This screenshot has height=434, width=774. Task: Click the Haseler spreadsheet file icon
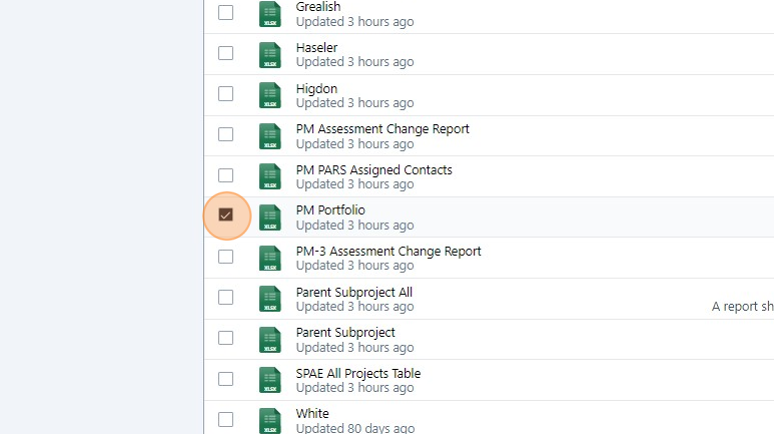click(270, 55)
